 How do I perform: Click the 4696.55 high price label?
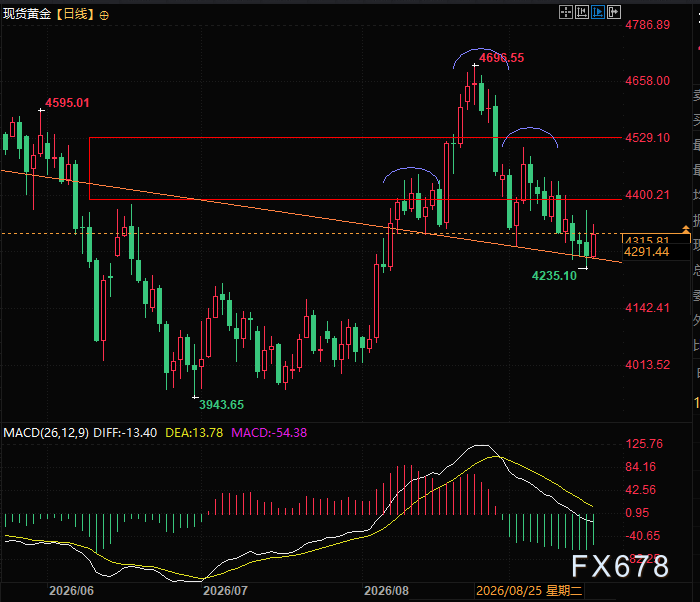pos(501,58)
